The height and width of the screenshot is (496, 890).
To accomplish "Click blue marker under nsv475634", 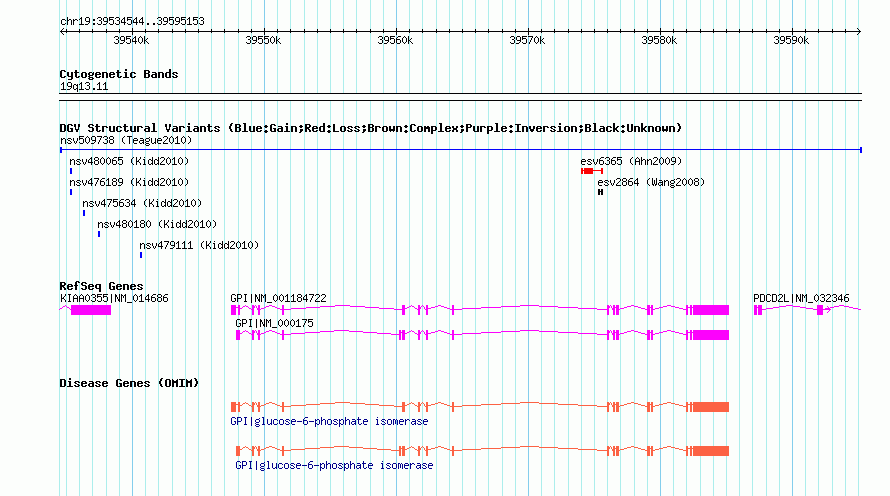I will (84, 213).
